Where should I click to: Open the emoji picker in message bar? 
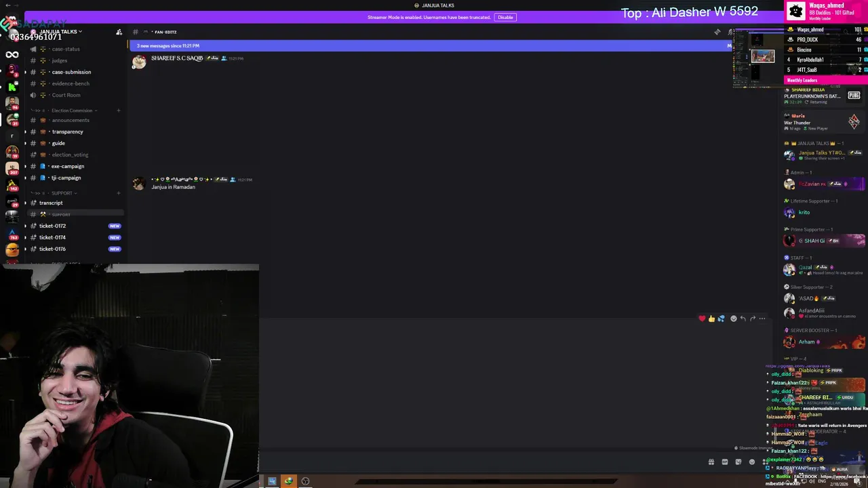[x=752, y=462]
